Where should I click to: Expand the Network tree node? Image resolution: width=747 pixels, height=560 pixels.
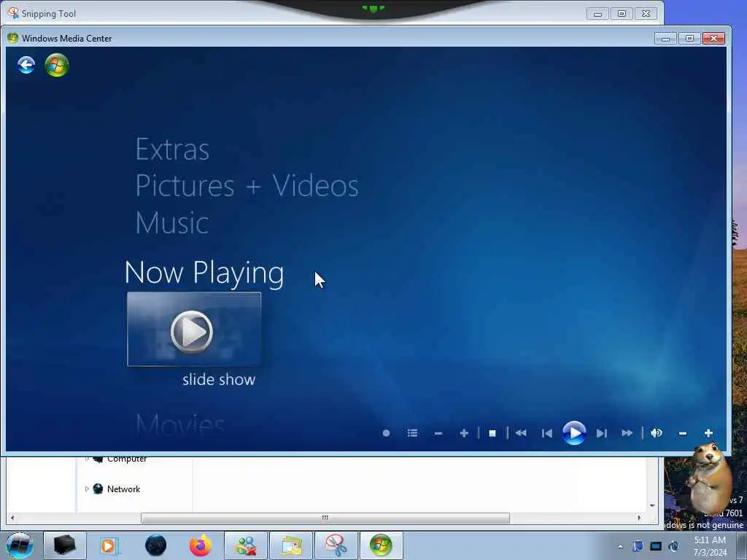[87, 489]
